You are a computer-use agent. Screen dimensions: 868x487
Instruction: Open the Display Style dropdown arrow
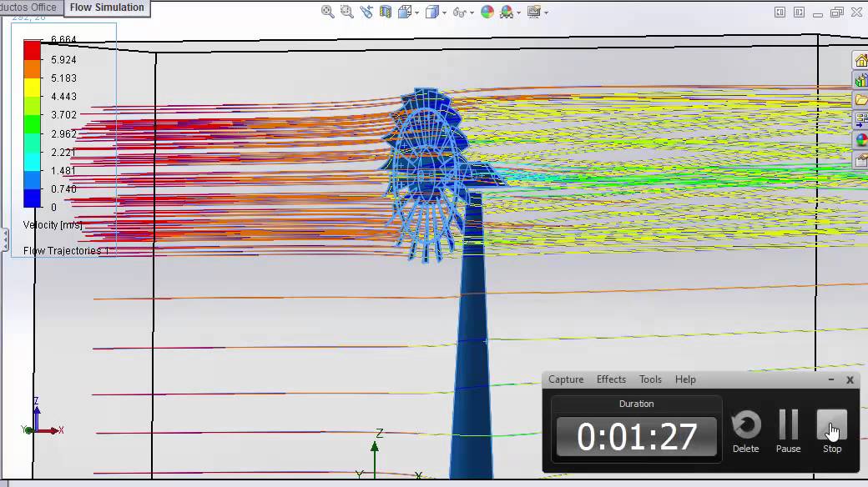[444, 13]
